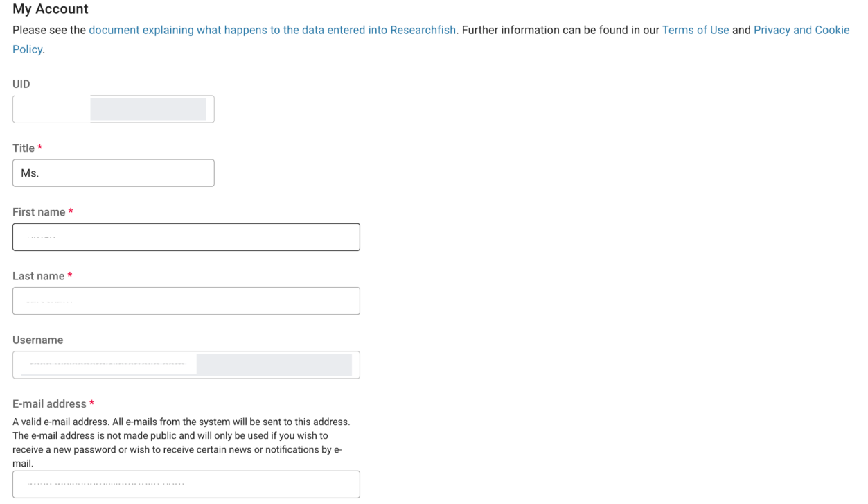Click the Username label text
The image size is (868, 504).
[38, 340]
